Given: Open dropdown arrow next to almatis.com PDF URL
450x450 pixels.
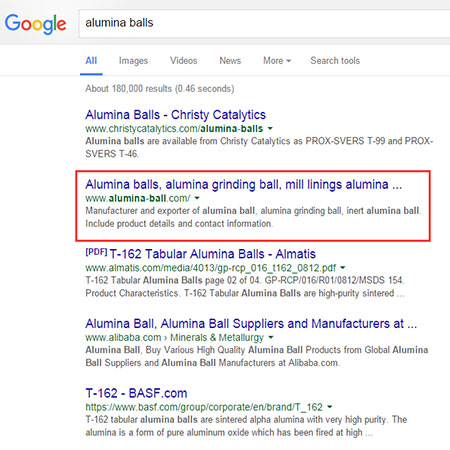Looking at the screenshot, I should pos(343,267).
